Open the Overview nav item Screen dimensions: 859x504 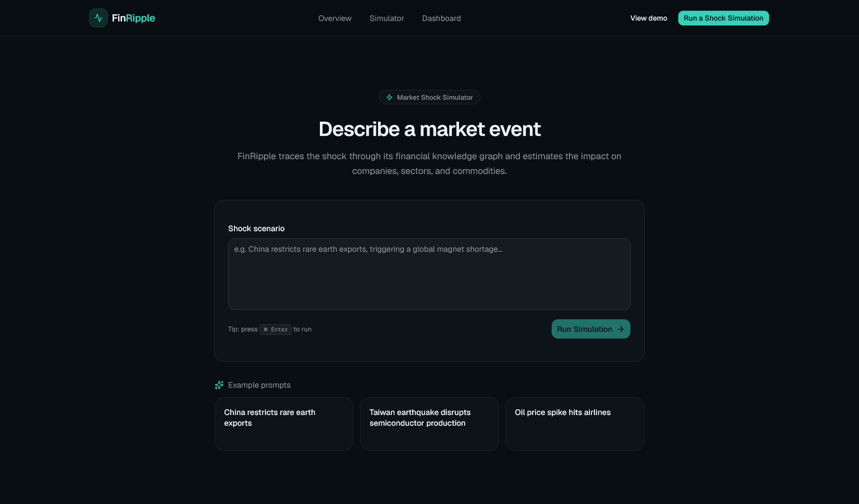(335, 18)
